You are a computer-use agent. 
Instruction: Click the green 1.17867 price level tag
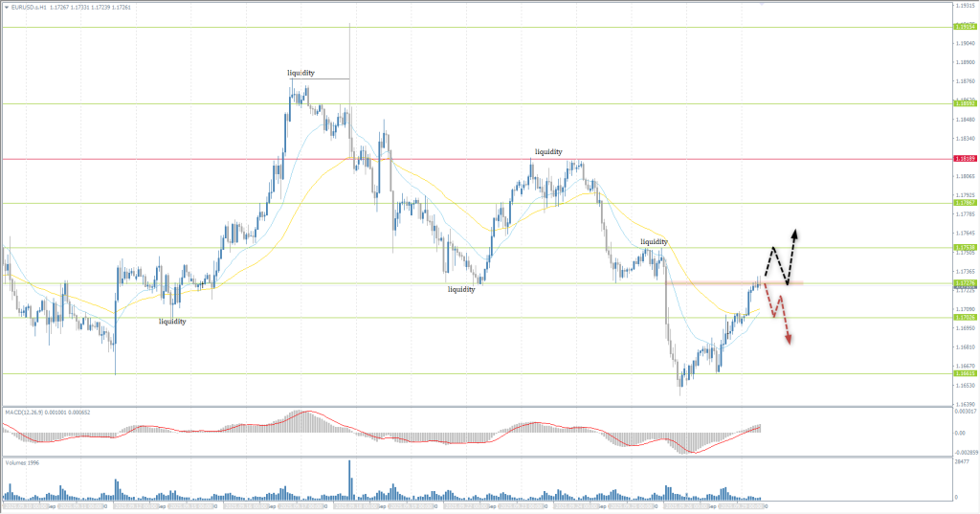[965, 203]
